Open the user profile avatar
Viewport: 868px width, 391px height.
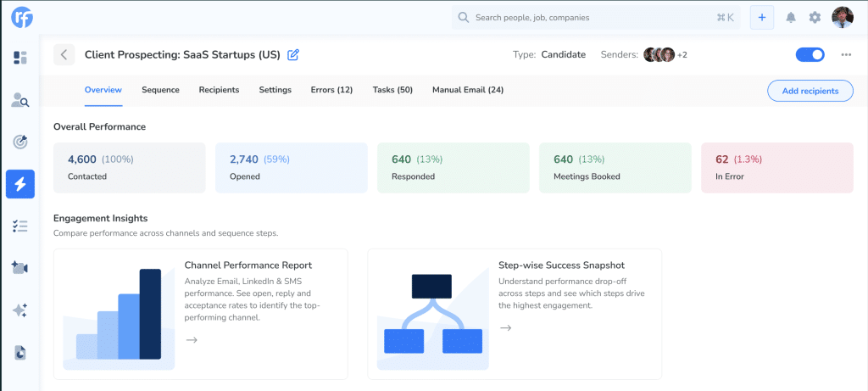coord(843,18)
